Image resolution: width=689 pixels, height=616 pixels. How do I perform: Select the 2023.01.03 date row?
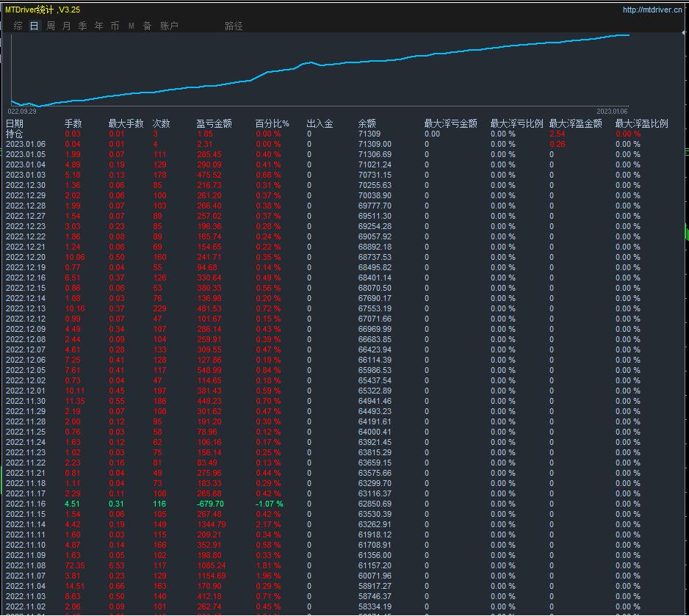(x=26, y=175)
